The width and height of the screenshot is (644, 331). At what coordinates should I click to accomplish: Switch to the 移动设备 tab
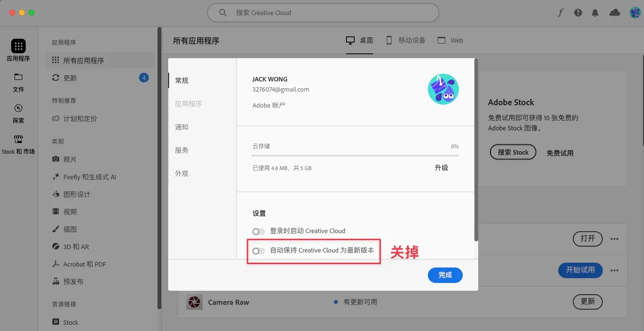coord(405,40)
